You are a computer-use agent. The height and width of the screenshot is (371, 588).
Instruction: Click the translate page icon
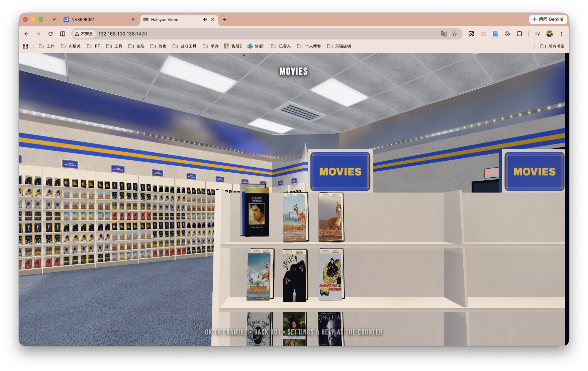tap(444, 34)
